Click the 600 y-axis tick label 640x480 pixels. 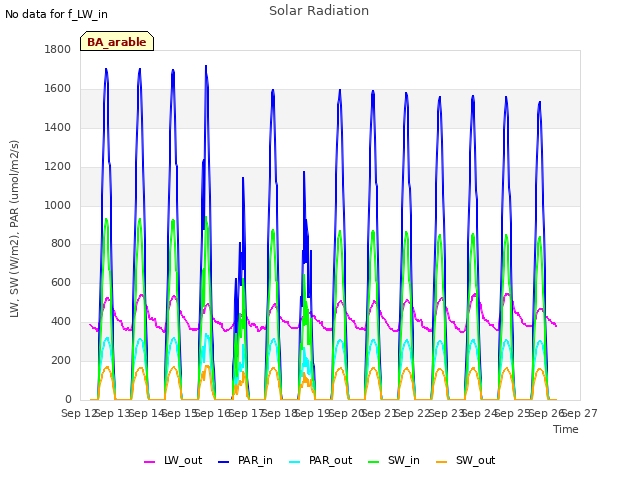click(61, 282)
